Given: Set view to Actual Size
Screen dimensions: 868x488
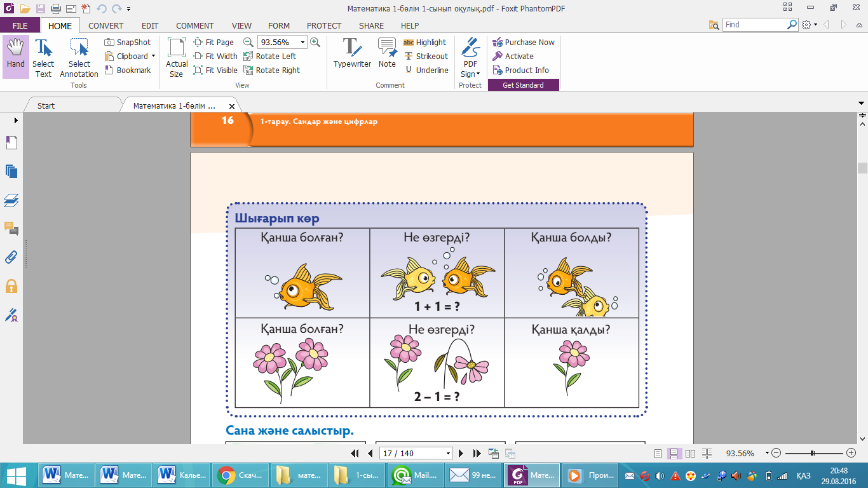Looking at the screenshot, I should (x=177, y=57).
